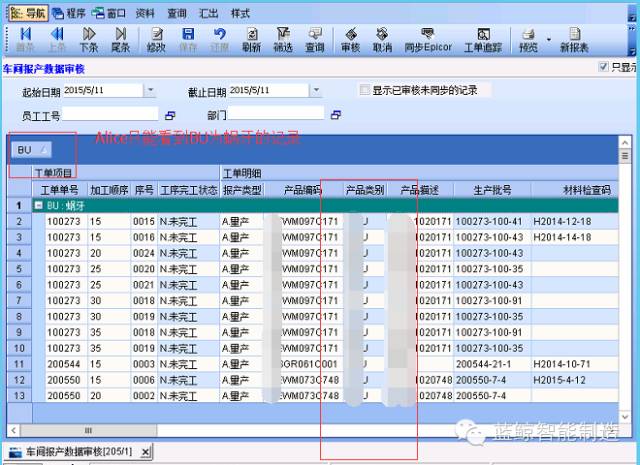Click the 同步Epicor sync icon
Viewport: 640px width, 465px height.
pos(428,34)
